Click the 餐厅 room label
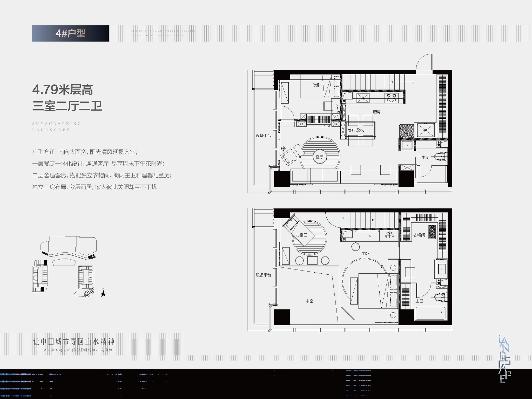 352,130
